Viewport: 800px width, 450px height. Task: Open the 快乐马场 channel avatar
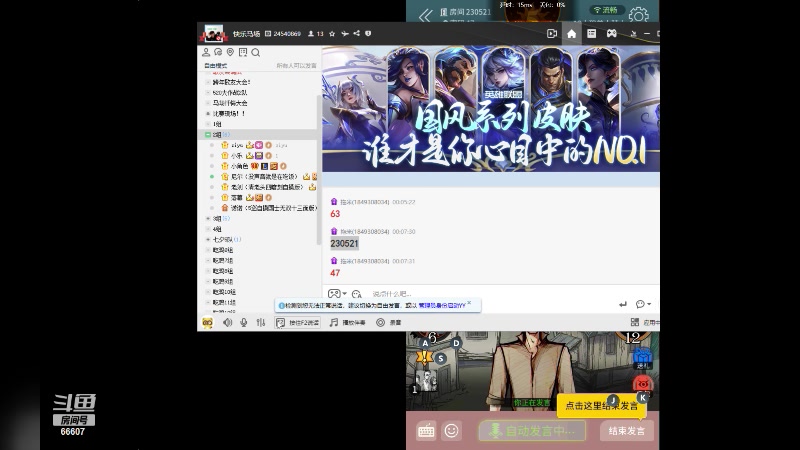coord(214,34)
